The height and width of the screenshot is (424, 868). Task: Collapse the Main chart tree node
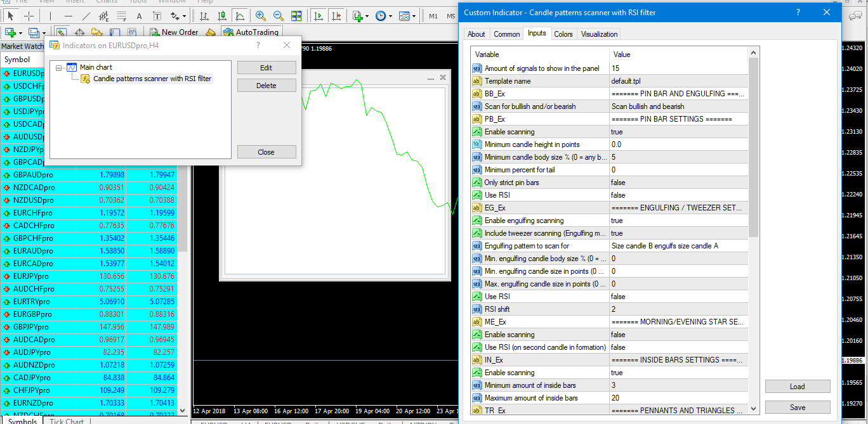point(59,67)
